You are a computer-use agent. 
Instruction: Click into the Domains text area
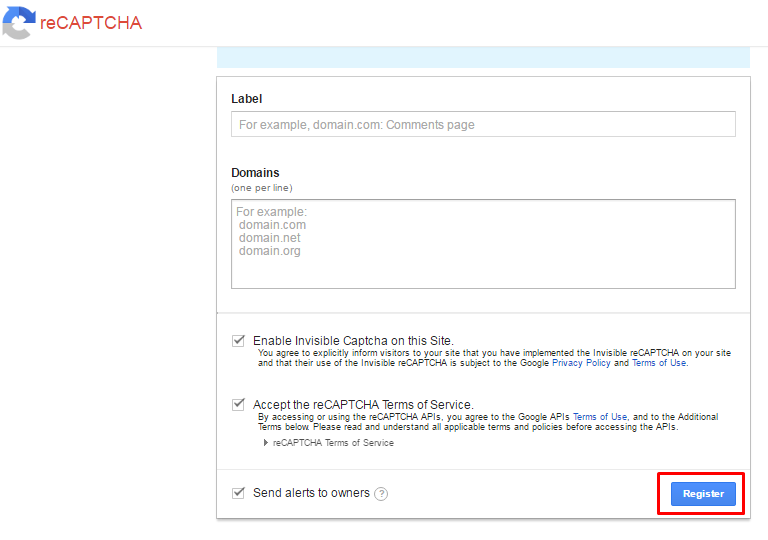[x=483, y=244]
